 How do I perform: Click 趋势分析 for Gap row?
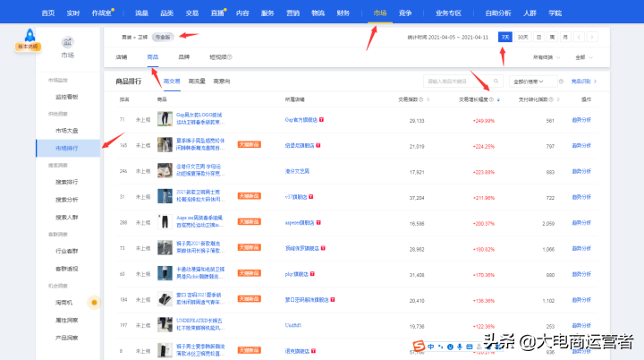581,120
